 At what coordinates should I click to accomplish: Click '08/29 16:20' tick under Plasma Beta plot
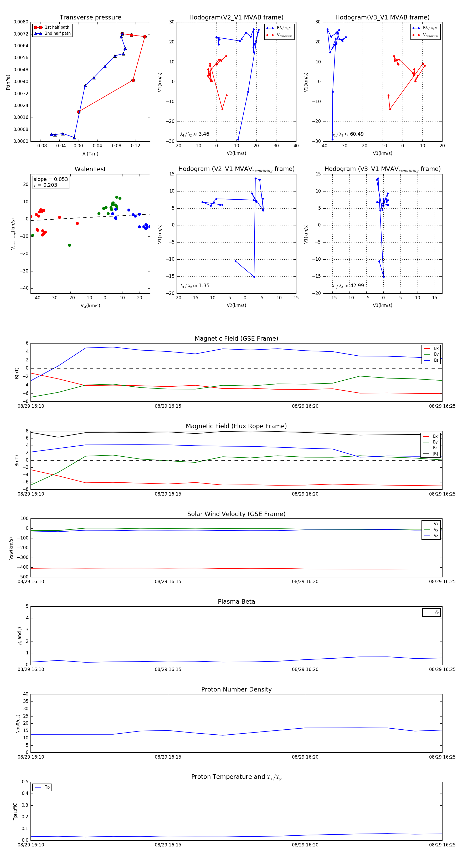tap(305, 669)
